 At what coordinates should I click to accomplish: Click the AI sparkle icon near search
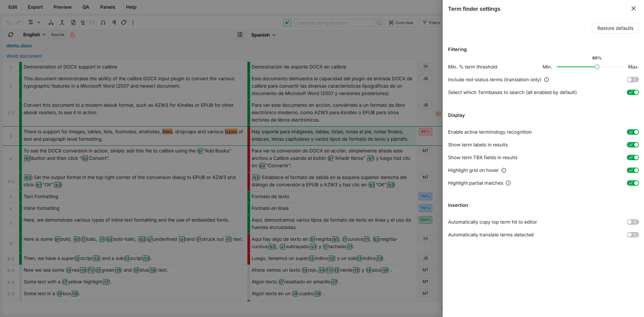tap(287, 23)
